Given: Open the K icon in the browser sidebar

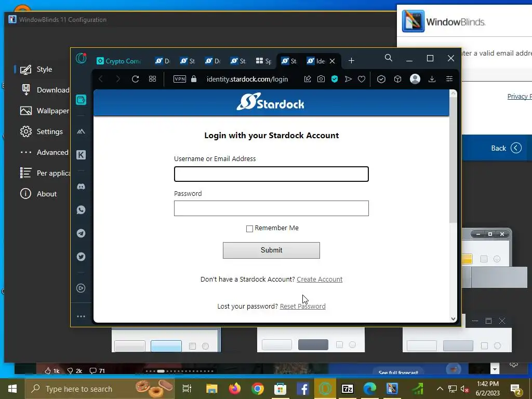Looking at the screenshot, I should coord(81,155).
